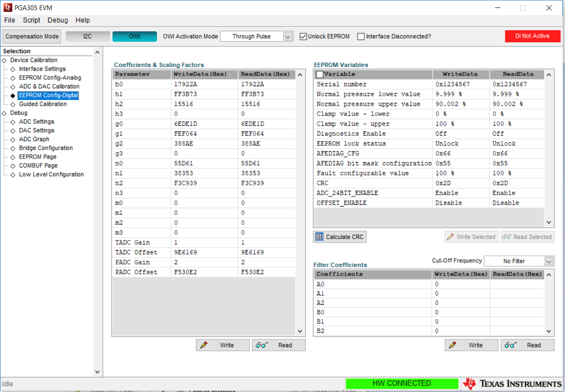Open the COMBUF Page item

coord(38,166)
